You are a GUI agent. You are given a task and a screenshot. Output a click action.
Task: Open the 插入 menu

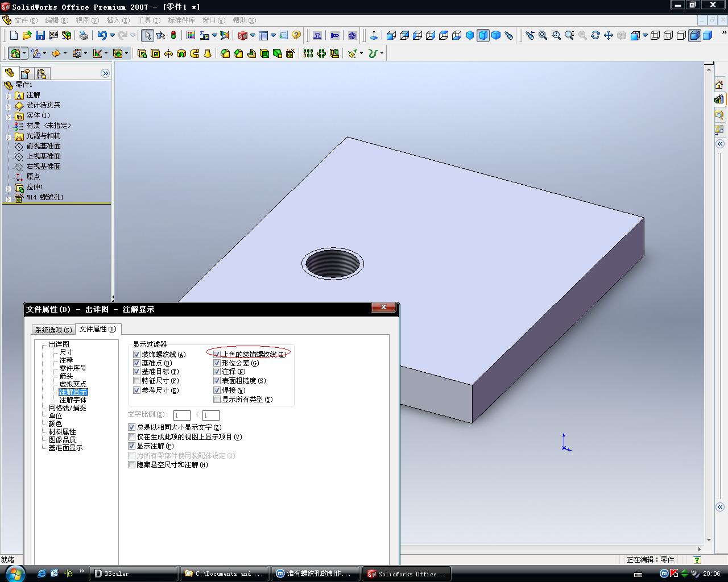(x=118, y=20)
